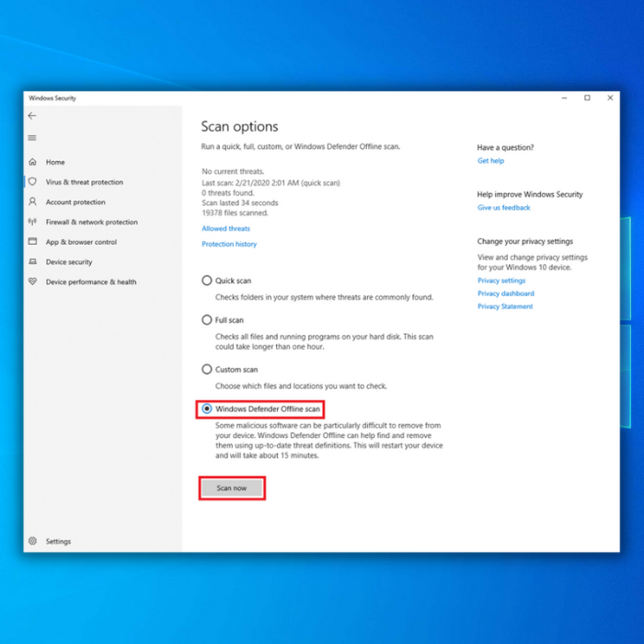Open Device security section
Screen dimensions: 644x644
point(69,262)
